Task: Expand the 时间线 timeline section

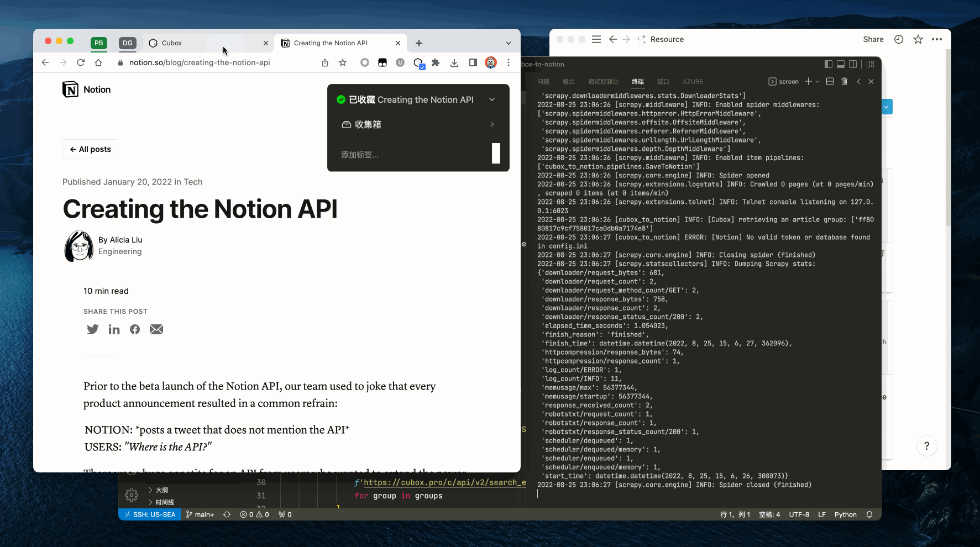Action: (x=161, y=502)
